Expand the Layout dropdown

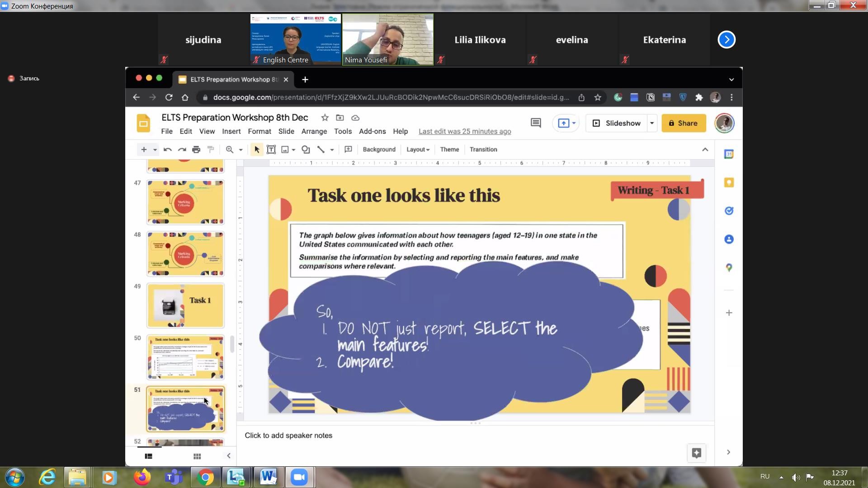pyautogui.click(x=418, y=150)
